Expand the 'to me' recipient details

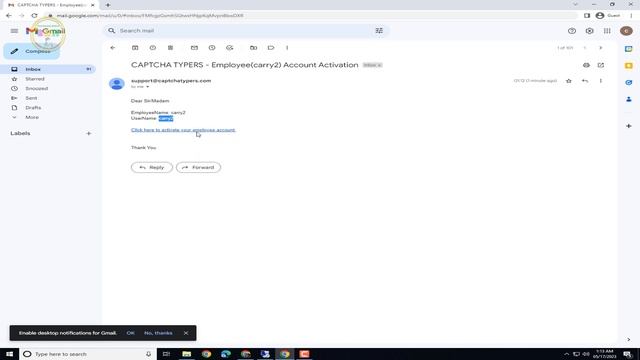(x=148, y=87)
